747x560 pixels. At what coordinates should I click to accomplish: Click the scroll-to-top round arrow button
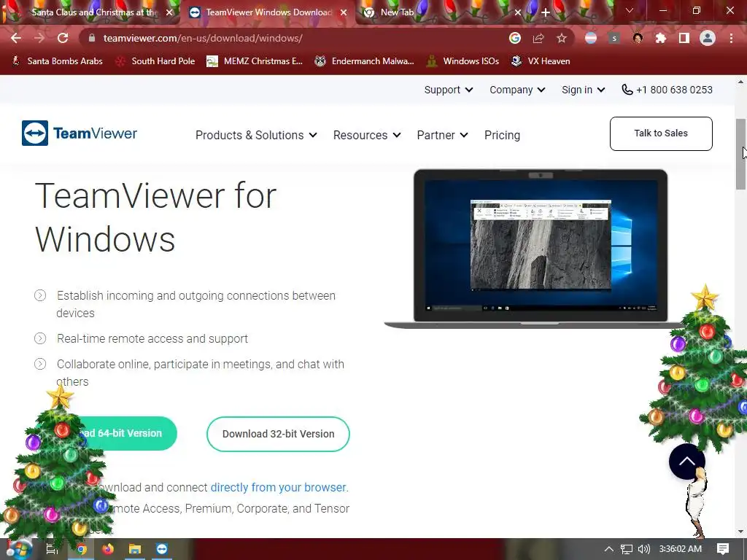pyautogui.click(x=686, y=461)
